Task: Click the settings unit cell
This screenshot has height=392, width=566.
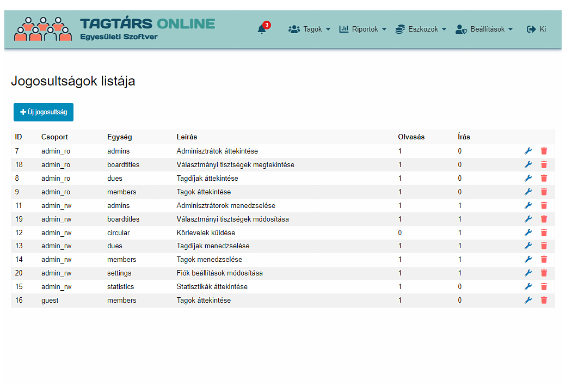Action: click(119, 273)
